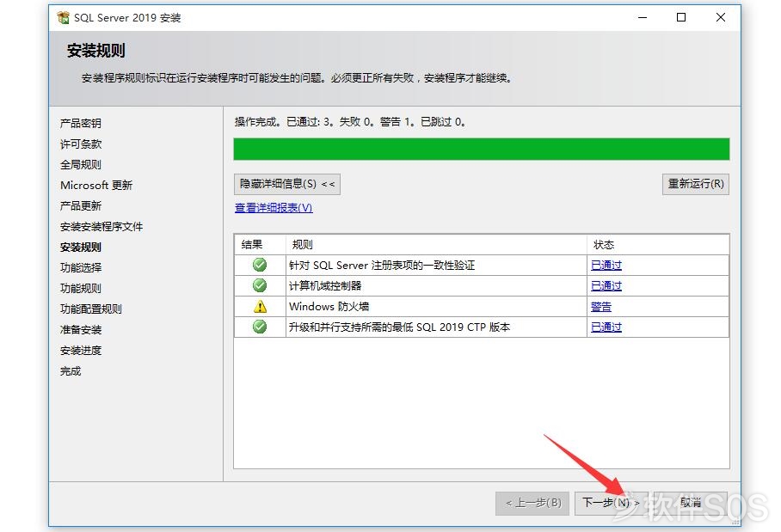Image resolution: width=781 pixels, height=532 pixels.
Task: Click the 上一步(B) button
Action: 532,503
